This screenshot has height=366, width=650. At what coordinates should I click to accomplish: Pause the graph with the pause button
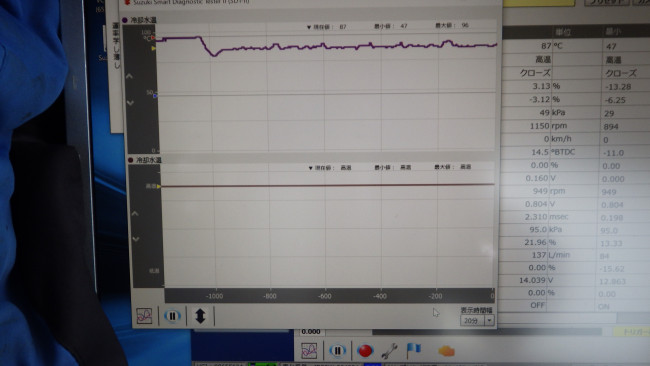[172, 316]
